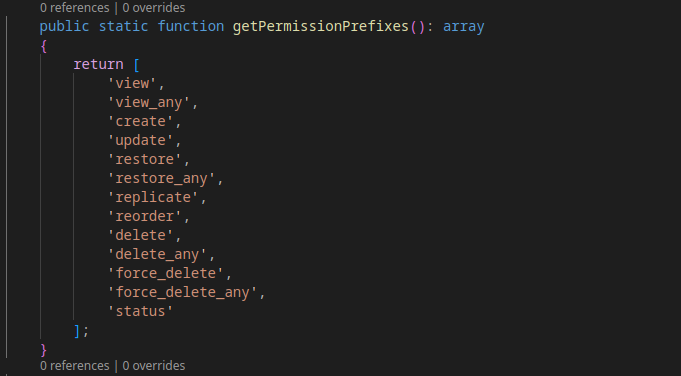Click the opening curly brace of function
The width and height of the screenshot is (681, 376).
[43, 46]
